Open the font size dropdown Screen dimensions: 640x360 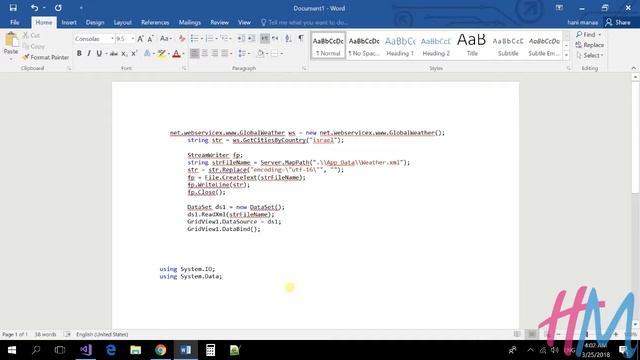[x=133, y=39]
